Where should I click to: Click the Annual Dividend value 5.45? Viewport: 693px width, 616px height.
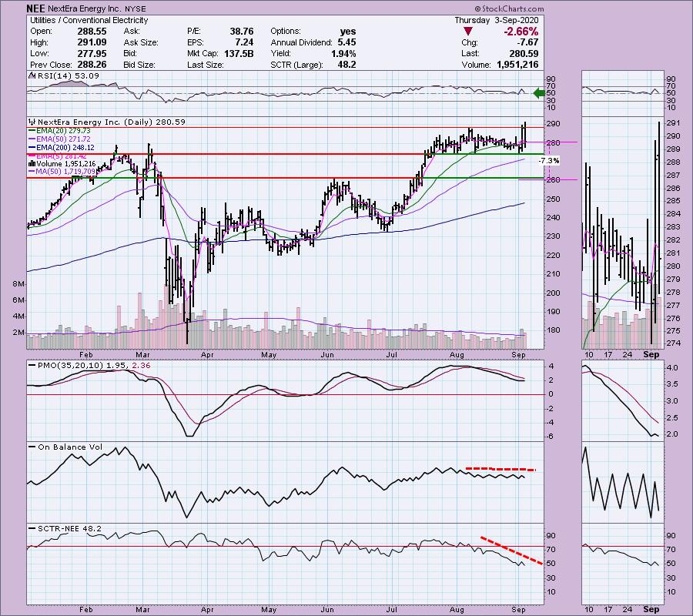click(346, 42)
